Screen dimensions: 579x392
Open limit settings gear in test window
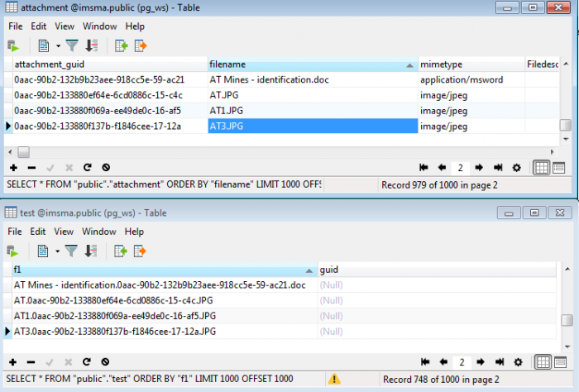pyautogui.click(x=517, y=362)
